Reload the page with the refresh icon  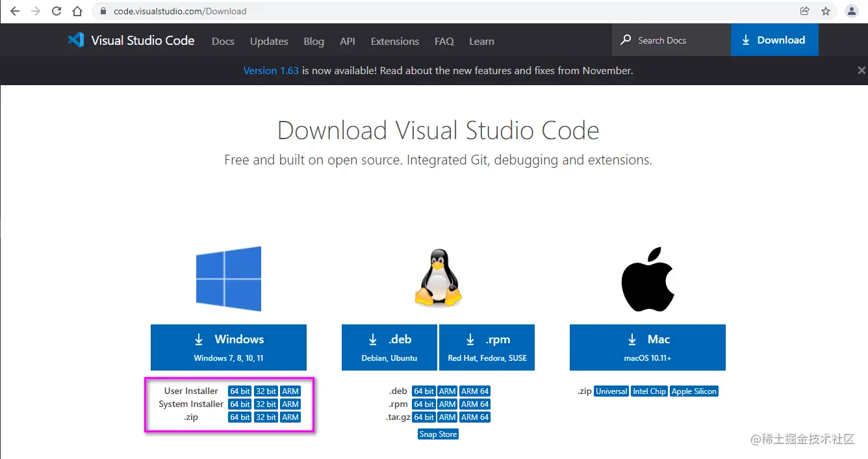click(57, 11)
